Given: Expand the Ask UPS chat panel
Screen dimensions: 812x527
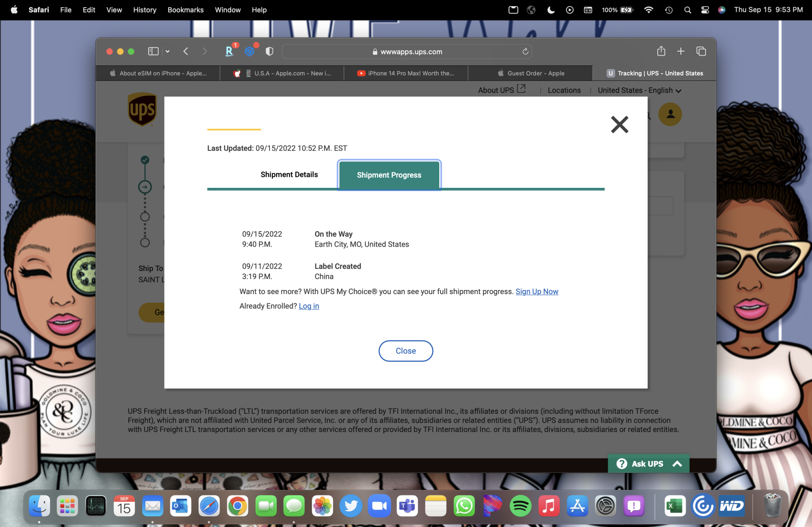Looking at the screenshot, I should click(x=648, y=463).
